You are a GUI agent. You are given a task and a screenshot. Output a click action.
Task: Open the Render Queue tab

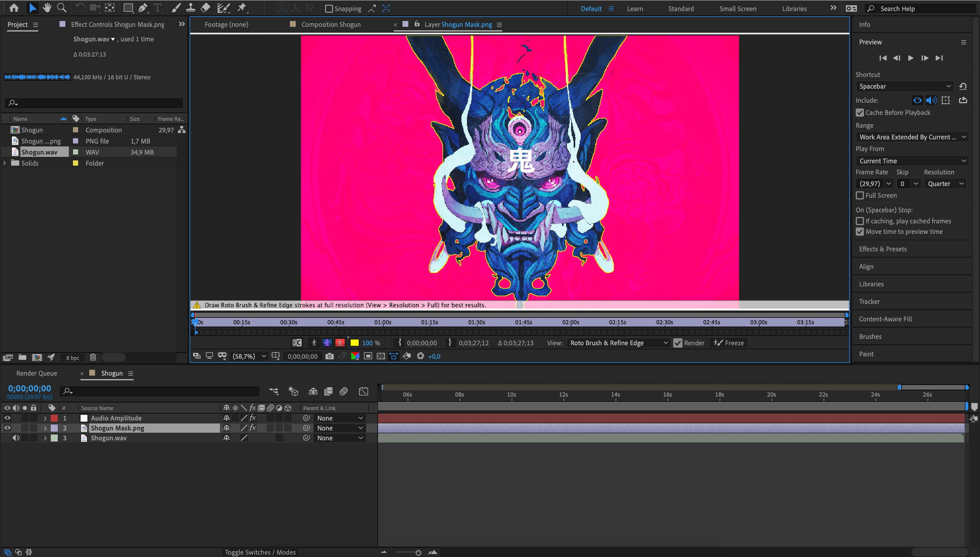37,373
